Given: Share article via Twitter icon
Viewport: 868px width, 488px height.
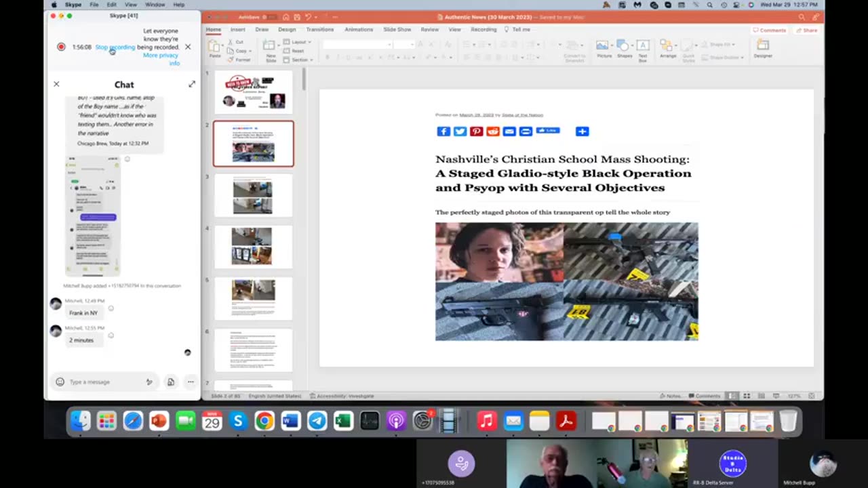Looking at the screenshot, I should click(460, 131).
